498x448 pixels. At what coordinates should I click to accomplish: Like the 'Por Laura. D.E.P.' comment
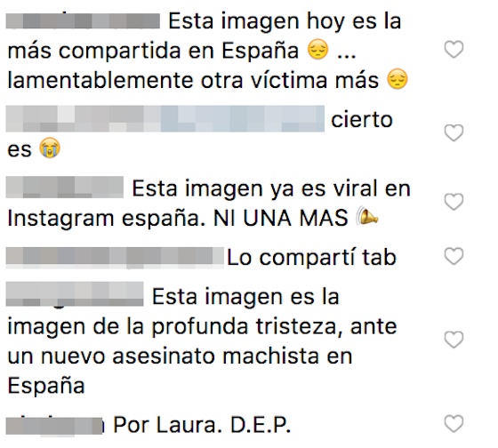click(x=454, y=423)
